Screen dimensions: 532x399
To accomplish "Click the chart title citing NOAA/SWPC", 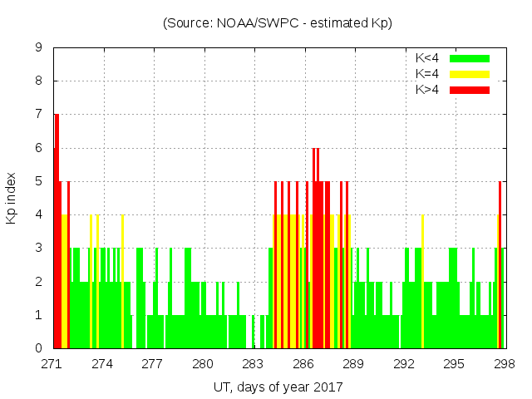I will (x=278, y=23).
